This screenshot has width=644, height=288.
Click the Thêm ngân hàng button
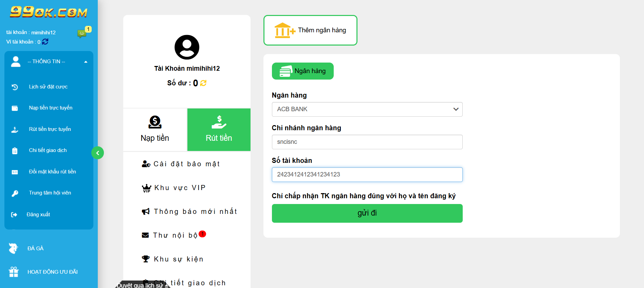pyautogui.click(x=310, y=30)
